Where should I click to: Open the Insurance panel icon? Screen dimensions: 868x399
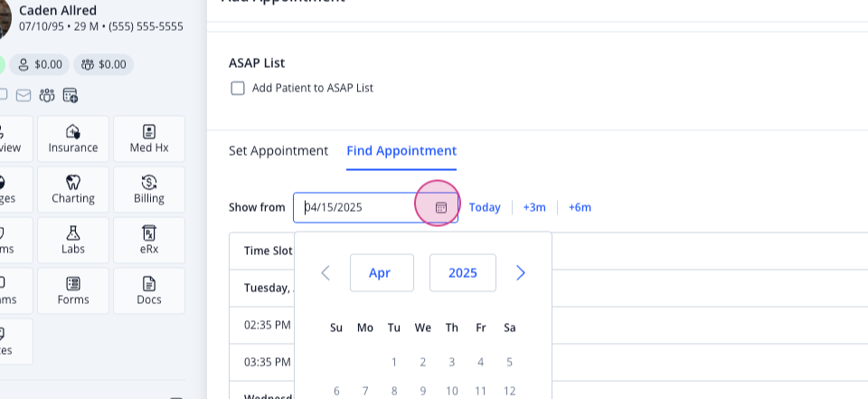(73, 131)
